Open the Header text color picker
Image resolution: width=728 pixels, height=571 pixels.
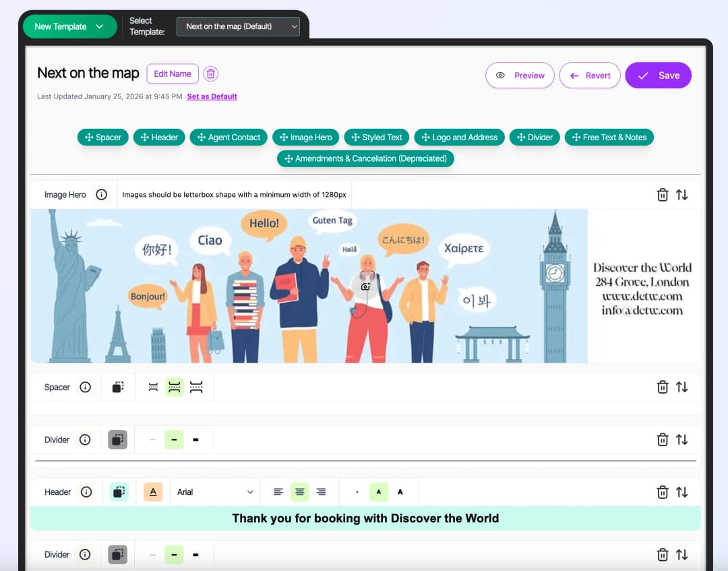[153, 492]
